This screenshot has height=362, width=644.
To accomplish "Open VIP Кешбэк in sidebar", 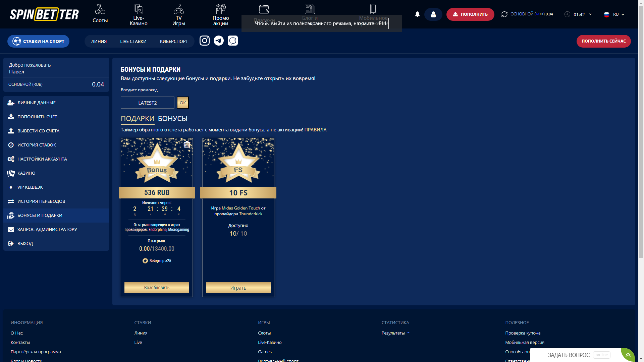I will pos(56,187).
